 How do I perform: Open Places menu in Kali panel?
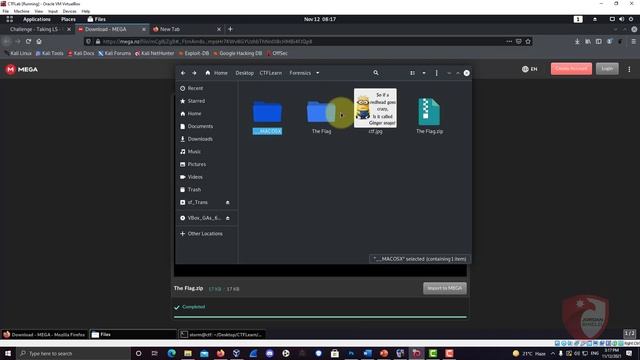point(68,19)
